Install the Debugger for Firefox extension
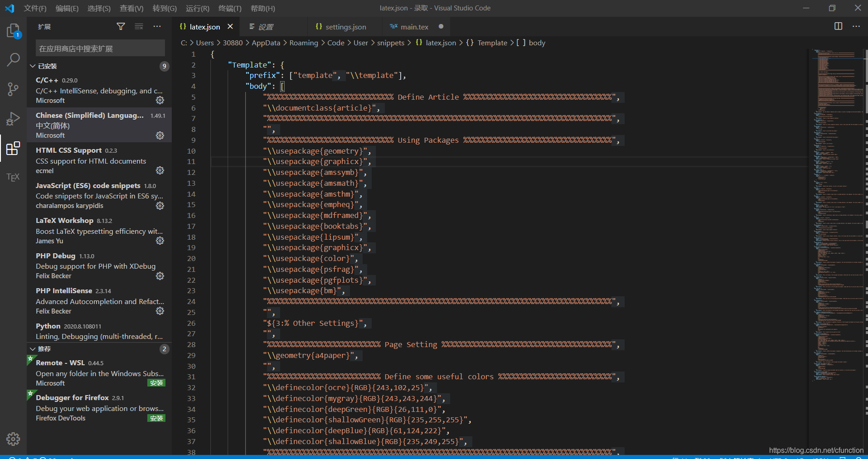 (156, 418)
